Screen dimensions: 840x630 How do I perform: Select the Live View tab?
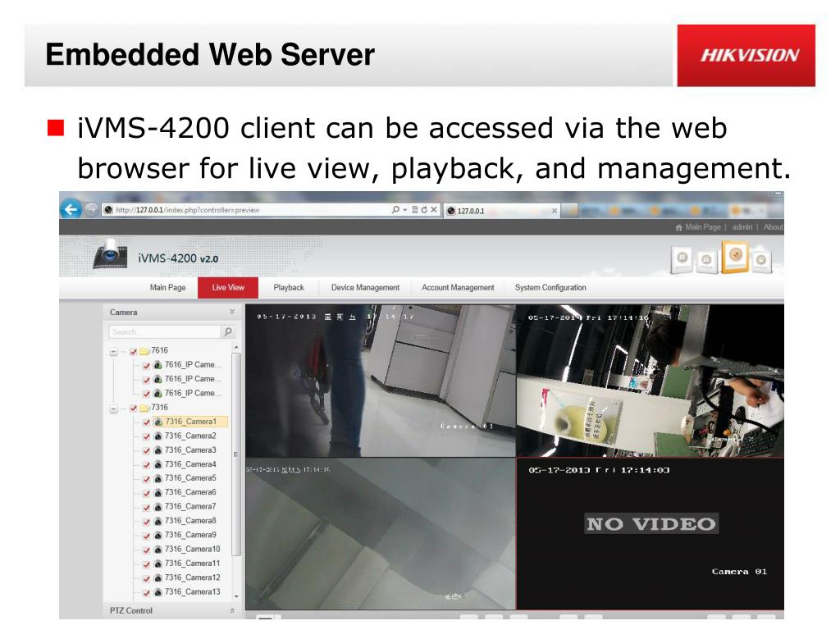228,288
